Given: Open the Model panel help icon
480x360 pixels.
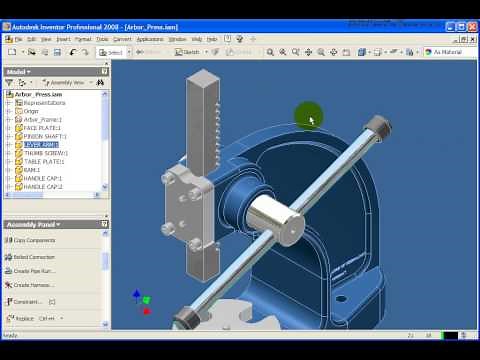Looking at the screenshot, I should pos(104,72).
